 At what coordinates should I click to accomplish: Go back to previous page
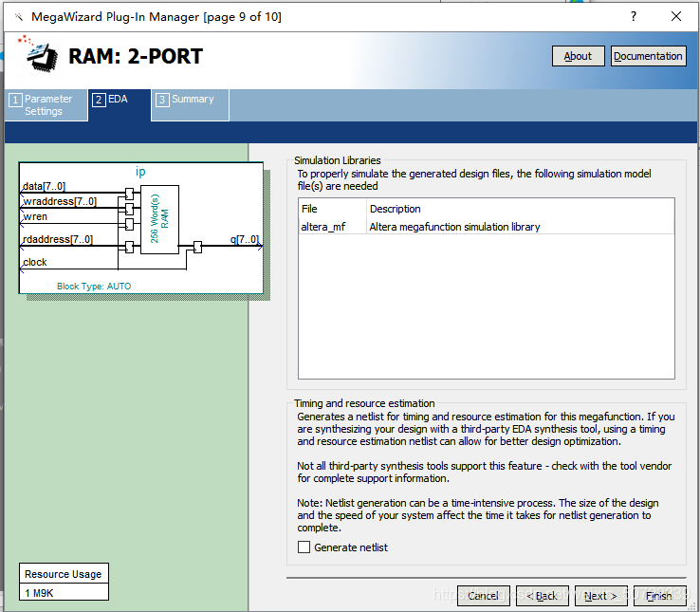click(543, 596)
